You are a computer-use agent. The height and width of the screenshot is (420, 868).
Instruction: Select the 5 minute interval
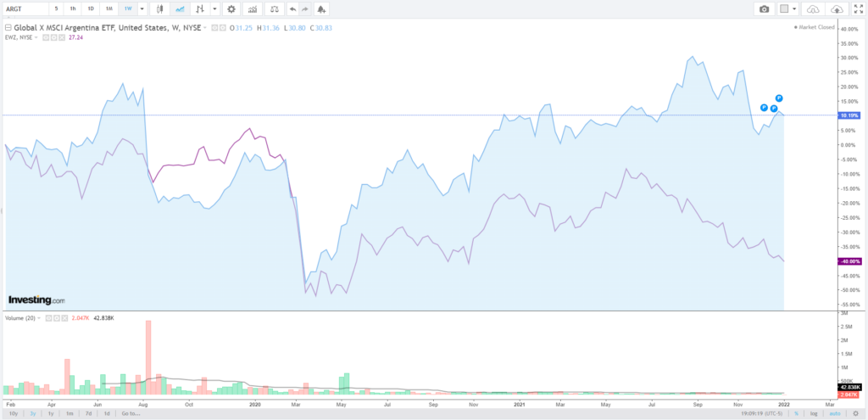pyautogui.click(x=56, y=8)
